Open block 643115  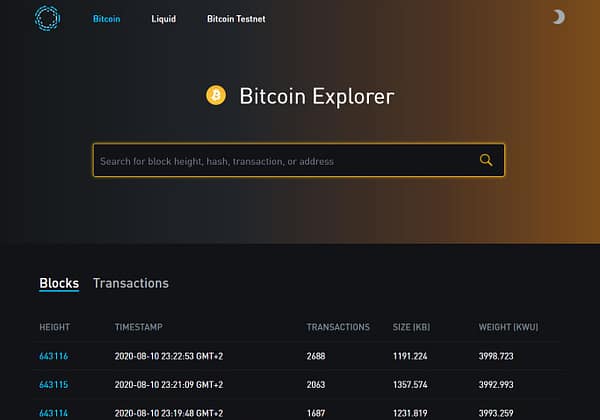53,384
